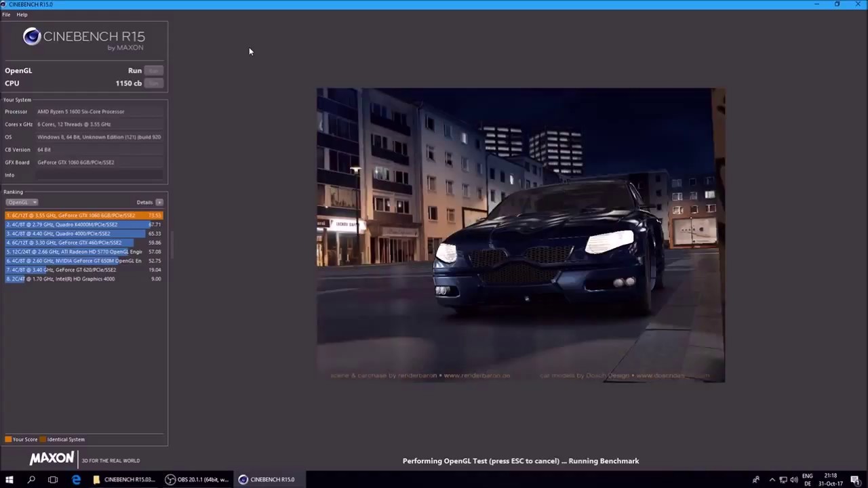Click the Cinebench R15 logo icon
The height and width of the screenshot is (488, 868).
32,37
